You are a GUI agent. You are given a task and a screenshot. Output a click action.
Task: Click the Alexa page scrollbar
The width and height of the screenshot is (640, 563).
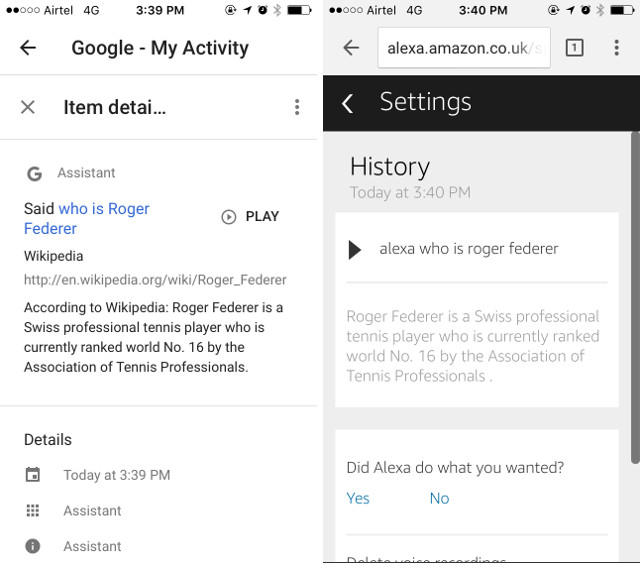(x=635, y=298)
